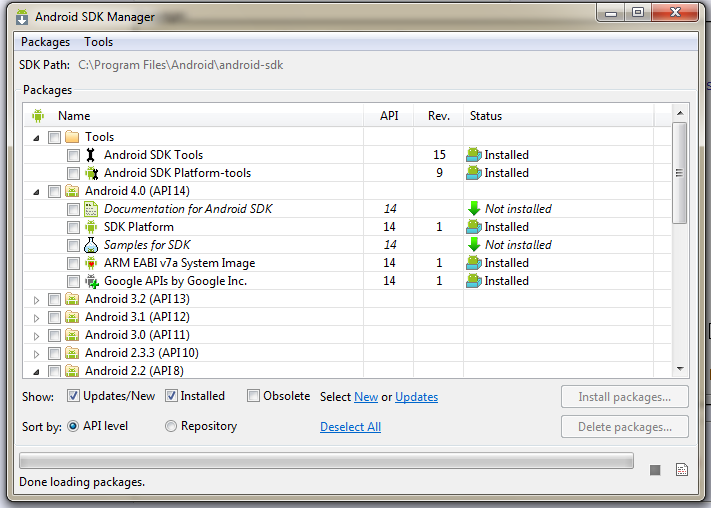Click the Documentation for Android SDK icon
The image size is (711, 508).
tap(91, 209)
